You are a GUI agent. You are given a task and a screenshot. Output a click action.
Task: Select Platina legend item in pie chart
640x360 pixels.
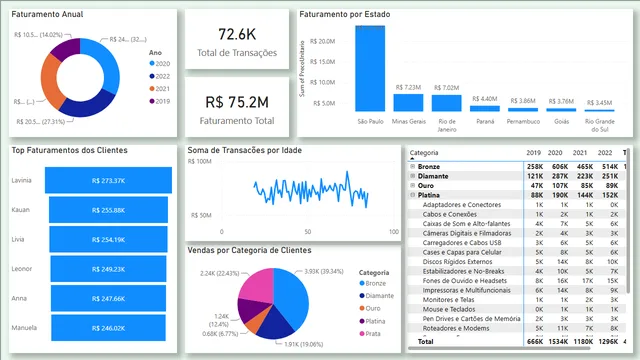point(372,321)
